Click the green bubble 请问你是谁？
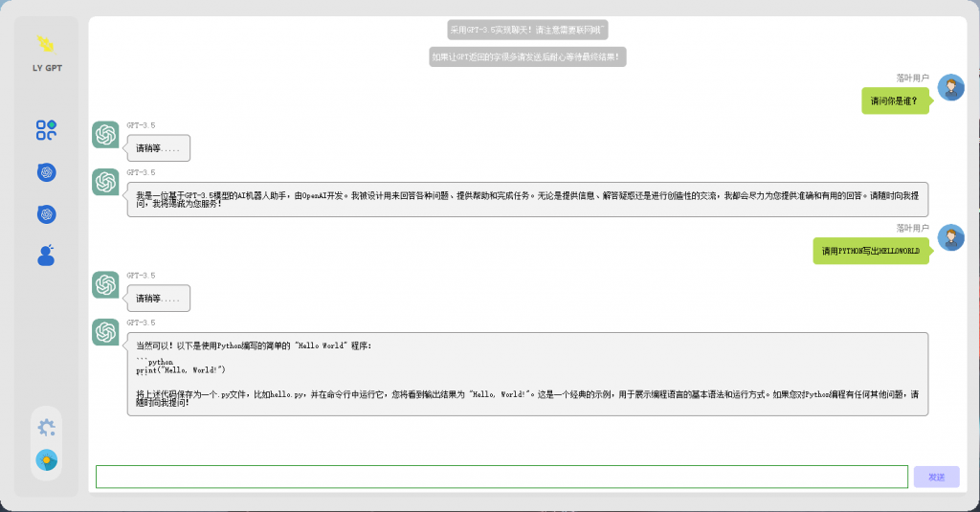Image resolution: width=980 pixels, height=512 pixels. pos(895,100)
